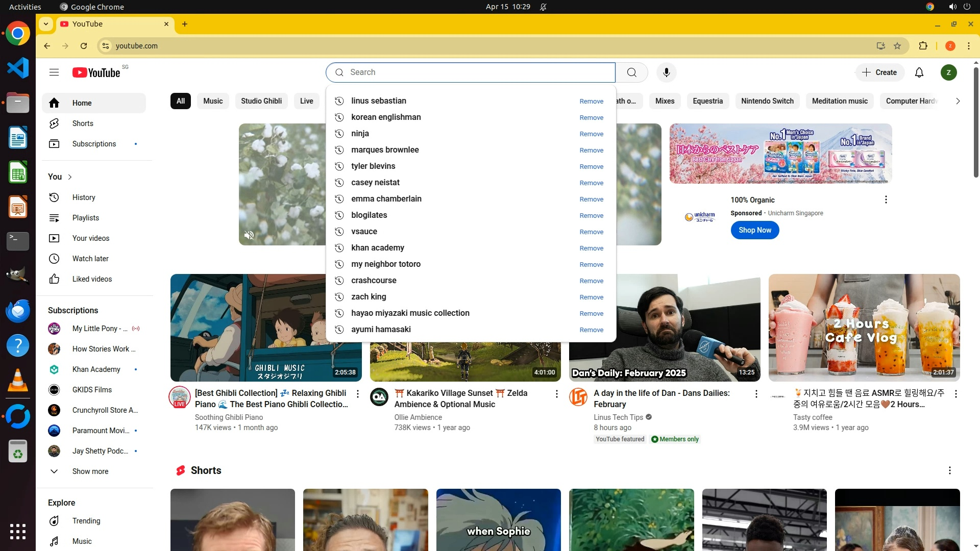Click the Shop Now ad button

point(754,230)
